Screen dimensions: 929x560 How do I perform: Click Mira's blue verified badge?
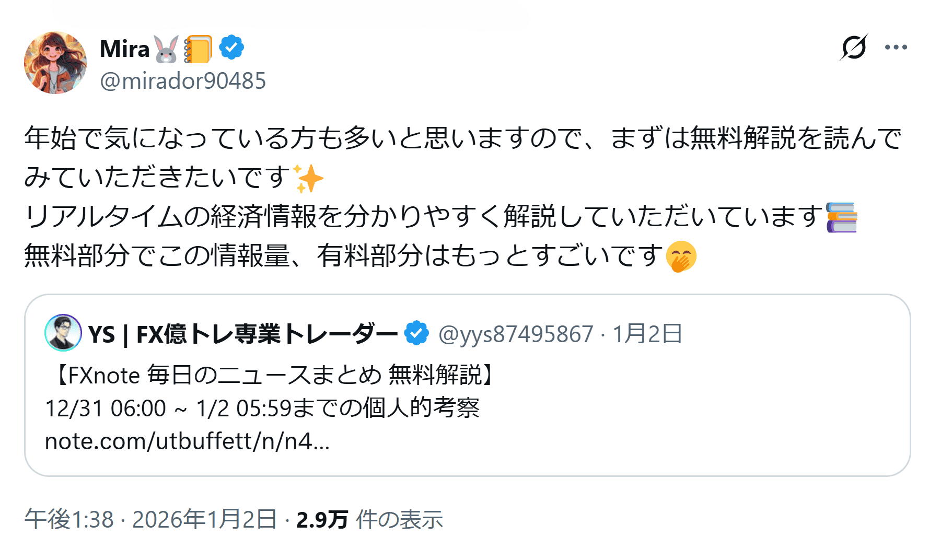(231, 48)
